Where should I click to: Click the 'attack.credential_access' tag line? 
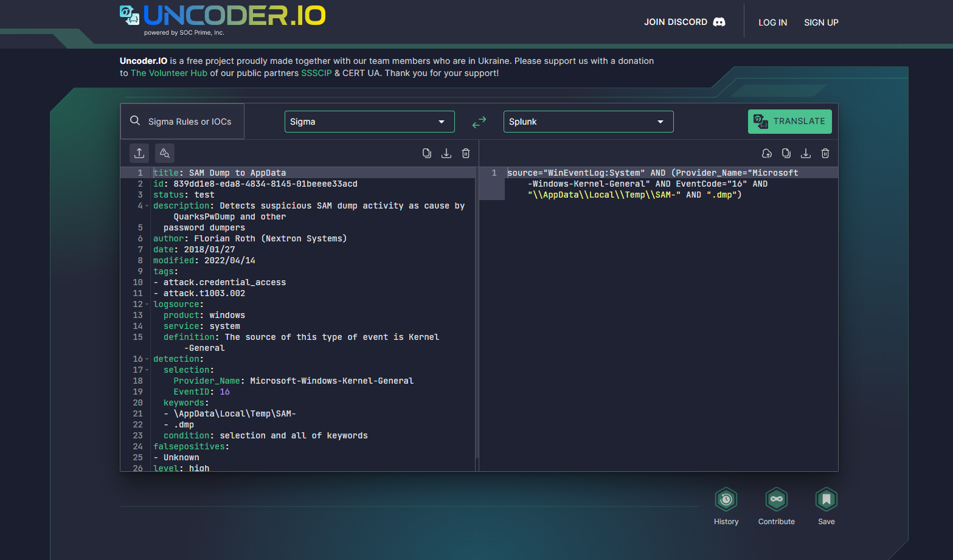[220, 282]
